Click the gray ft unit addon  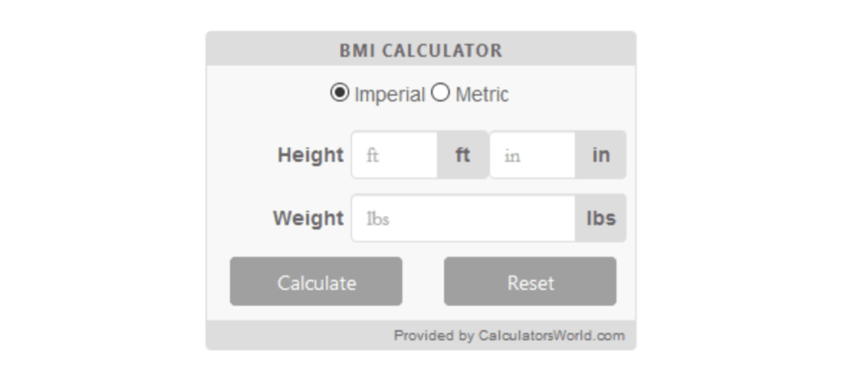point(462,155)
